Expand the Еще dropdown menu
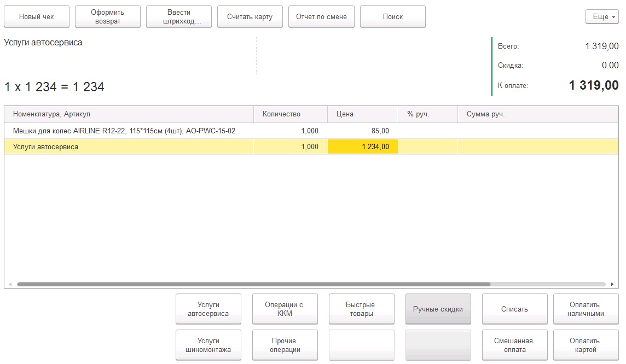The image size is (626, 364). pos(602,17)
